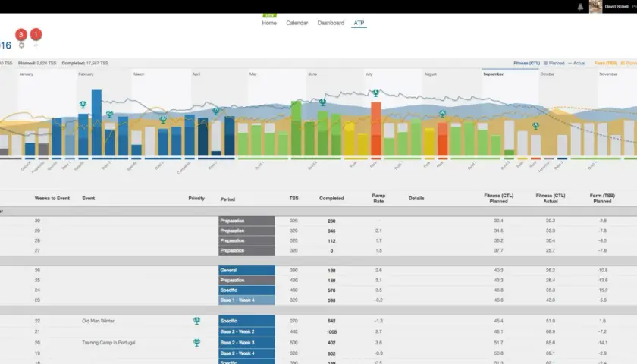The width and height of the screenshot is (637, 364).
Task: Open week 25 Preparation period cell
Action: 246,281
